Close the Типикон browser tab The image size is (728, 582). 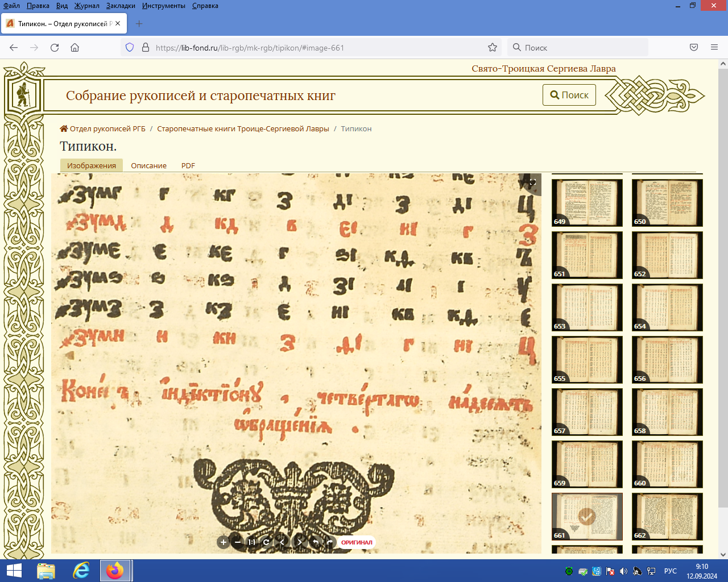tap(118, 23)
